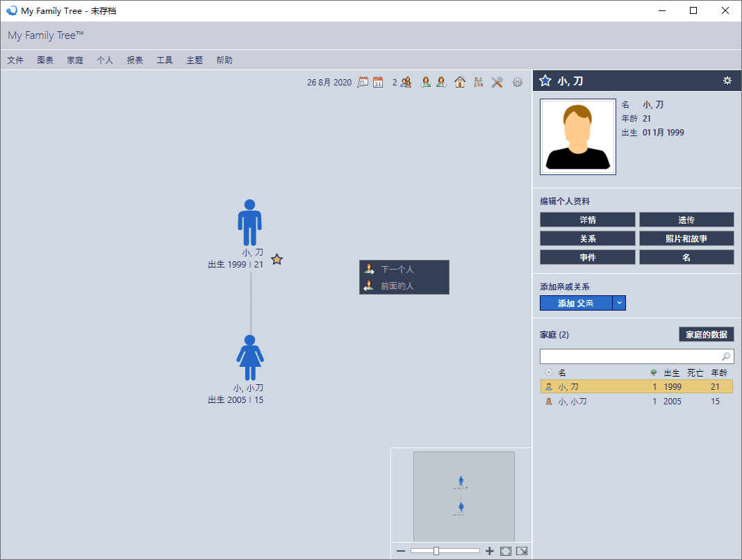This screenshot has width=742, height=560.
Task: Open the settings gear on the toolbar
Action: 517,82
